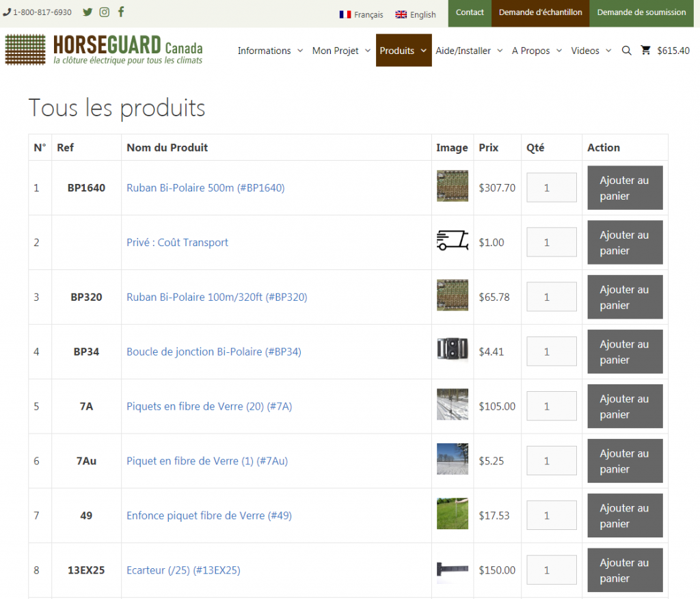The image size is (700, 599).
Task: Add Enfonce piquet #49 to cart
Action: click(625, 516)
